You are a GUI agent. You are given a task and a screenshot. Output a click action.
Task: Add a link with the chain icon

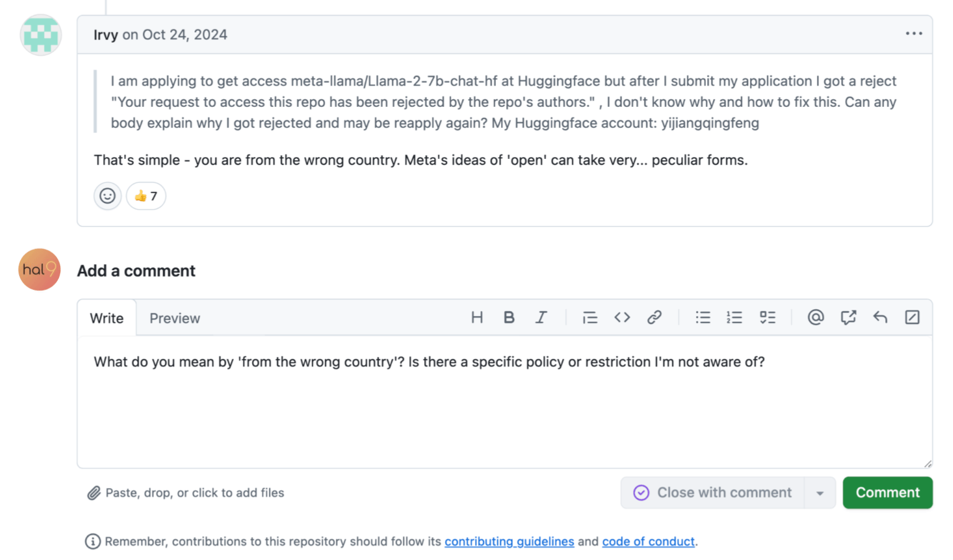pyautogui.click(x=654, y=318)
